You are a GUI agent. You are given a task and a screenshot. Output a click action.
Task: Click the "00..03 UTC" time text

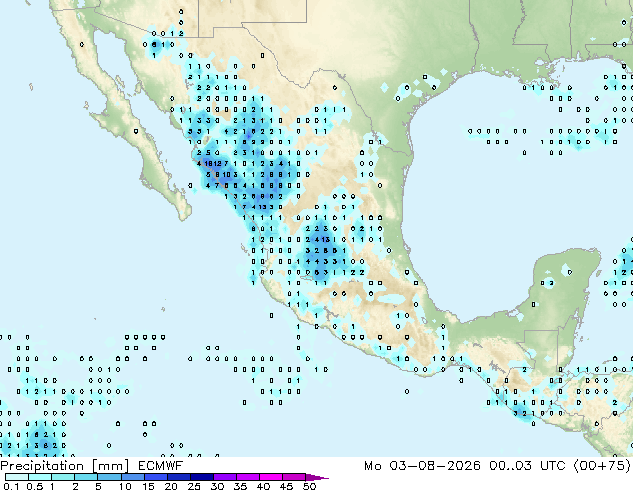(x=527, y=466)
